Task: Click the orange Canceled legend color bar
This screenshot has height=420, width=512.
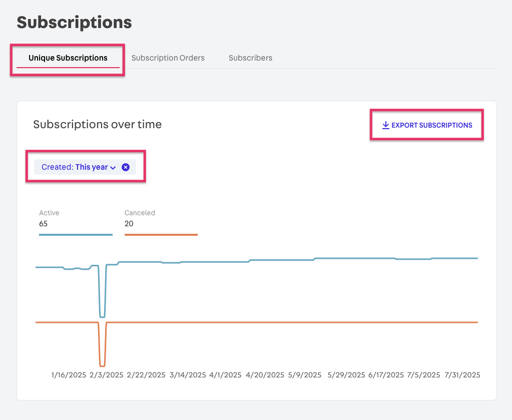Action: pos(161,234)
